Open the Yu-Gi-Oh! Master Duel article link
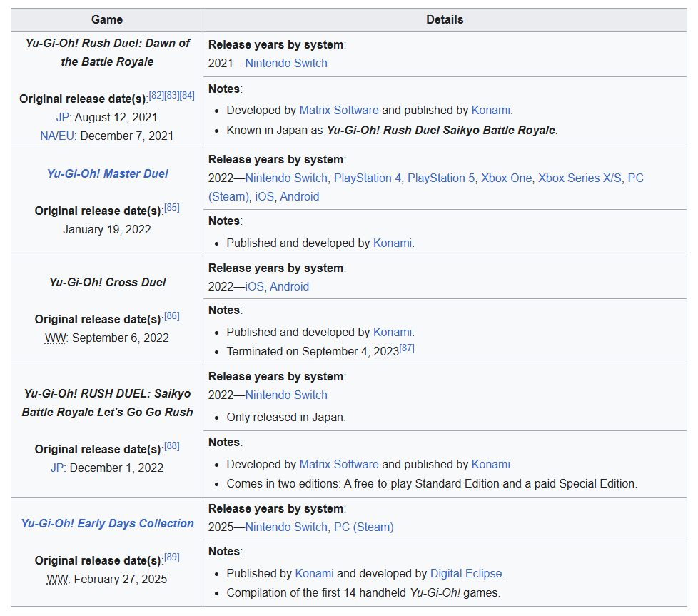The image size is (698, 616). (107, 173)
